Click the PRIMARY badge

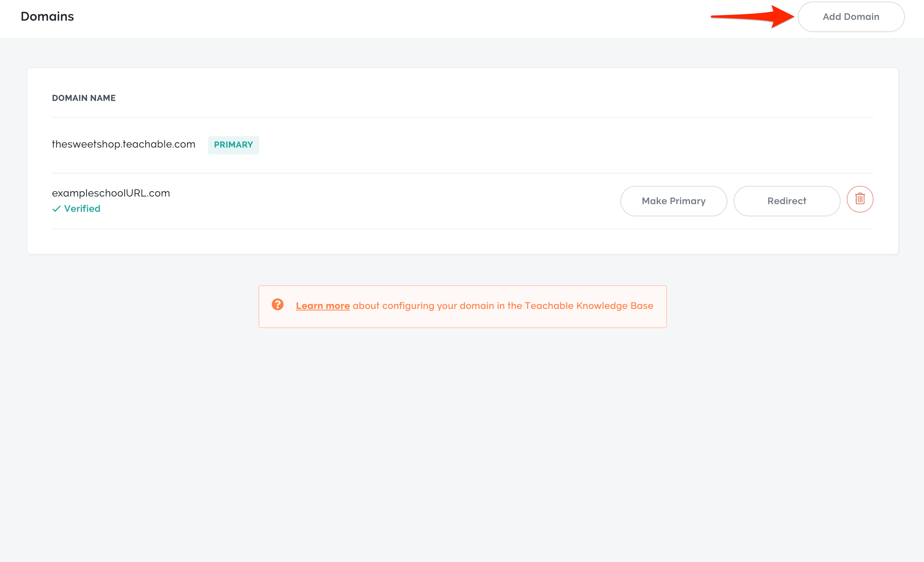(x=233, y=145)
